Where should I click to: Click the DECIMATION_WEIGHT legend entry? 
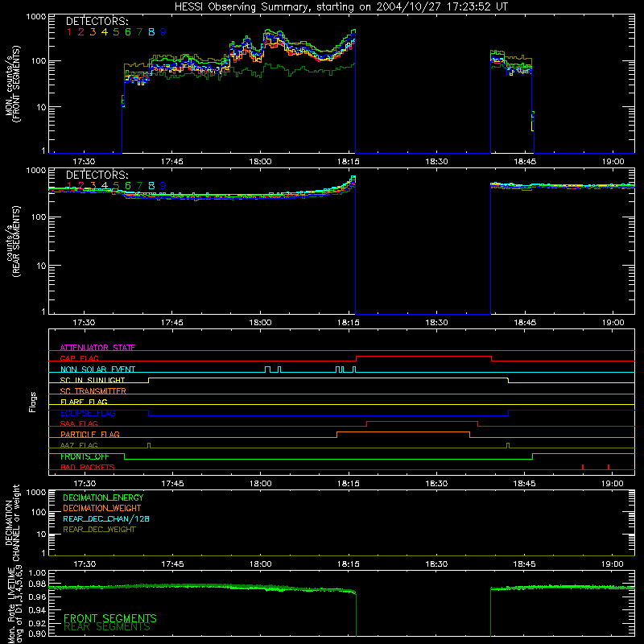(102, 508)
